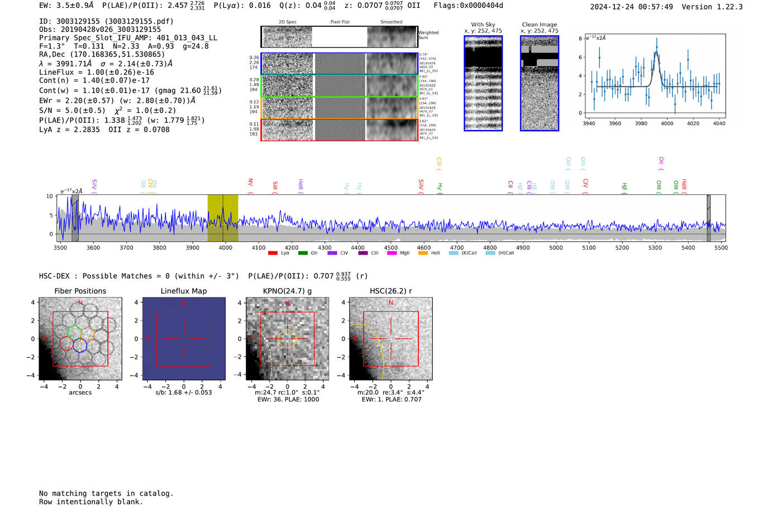Select the With Sky cutout image
The image size is (782, 532).
pos(483,83)
